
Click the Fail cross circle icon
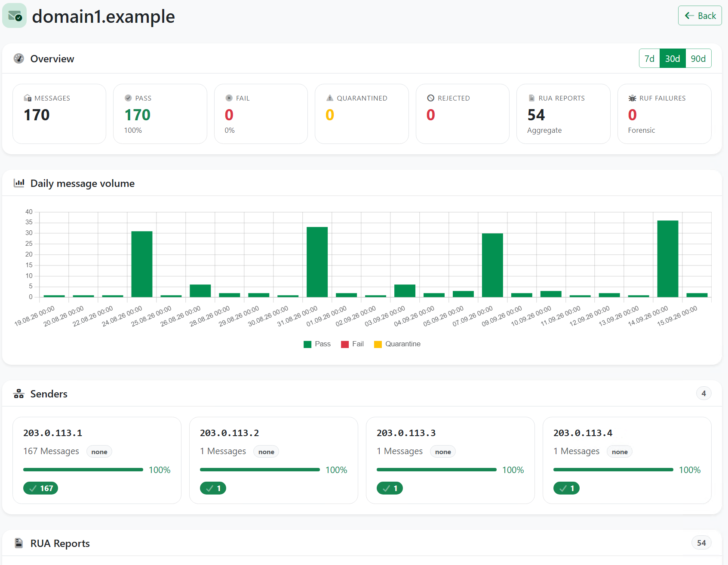coord(229,98)
